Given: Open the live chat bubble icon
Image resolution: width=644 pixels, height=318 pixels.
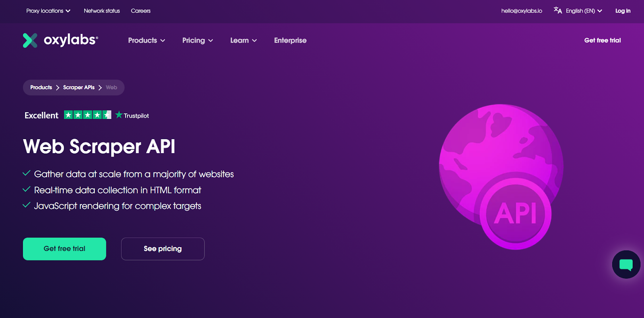Looking at the screenshot, I should 626,265.
